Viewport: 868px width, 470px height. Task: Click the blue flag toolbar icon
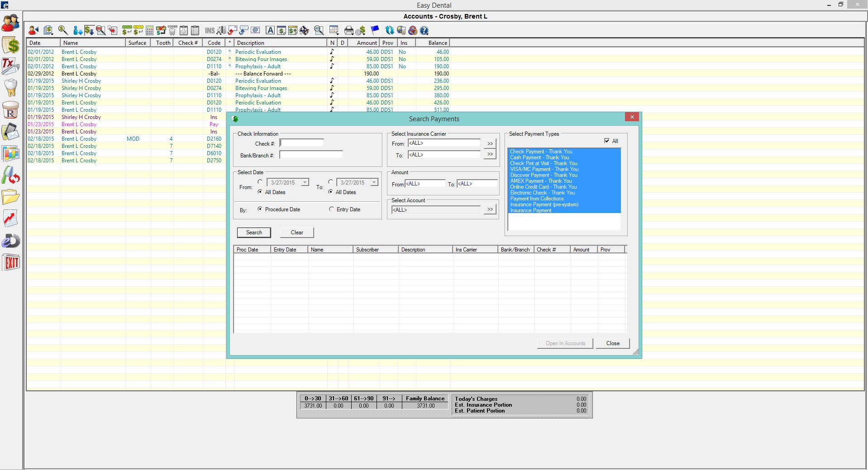click(375, 30)
